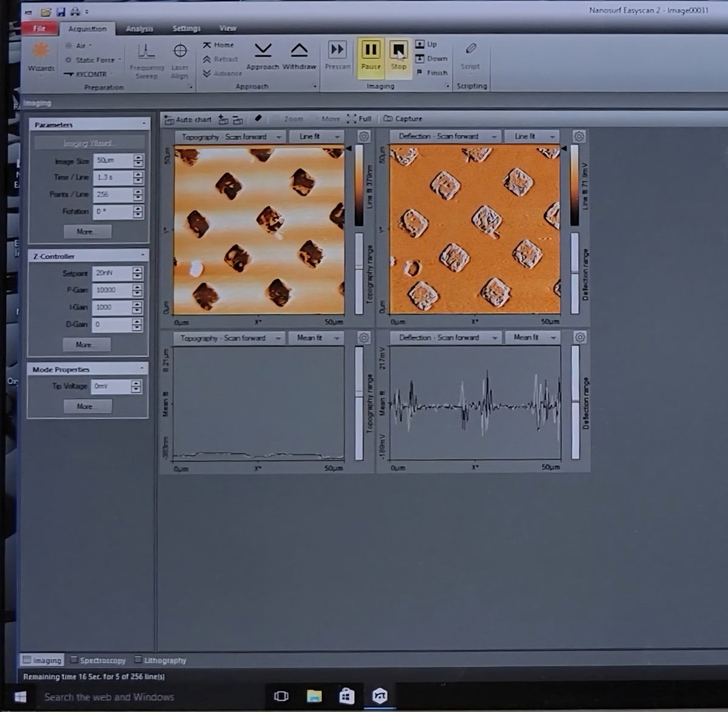Viewport: 728px width, 712px height.
Task: Collapse the Z-Controller panel
Action: [143, 256]
